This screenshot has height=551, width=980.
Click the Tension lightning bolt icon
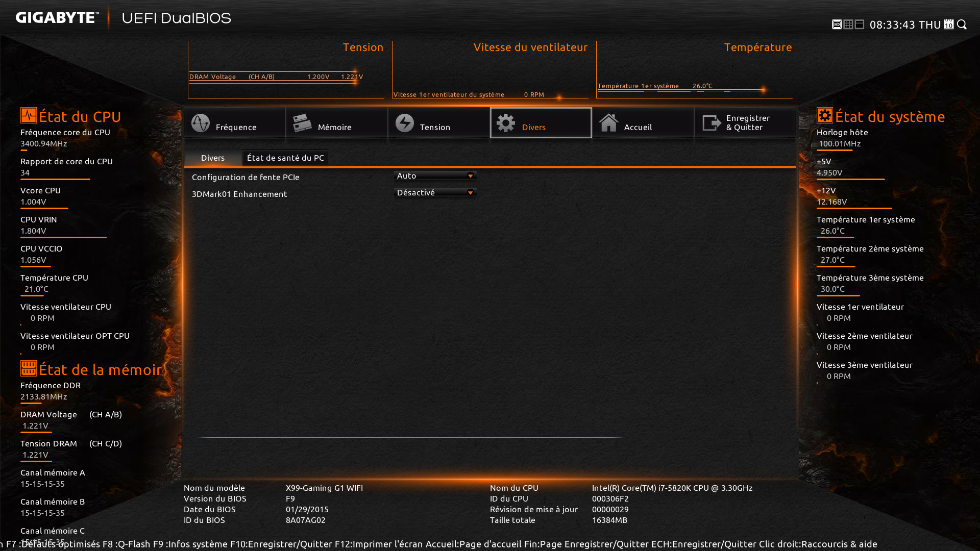405,123
